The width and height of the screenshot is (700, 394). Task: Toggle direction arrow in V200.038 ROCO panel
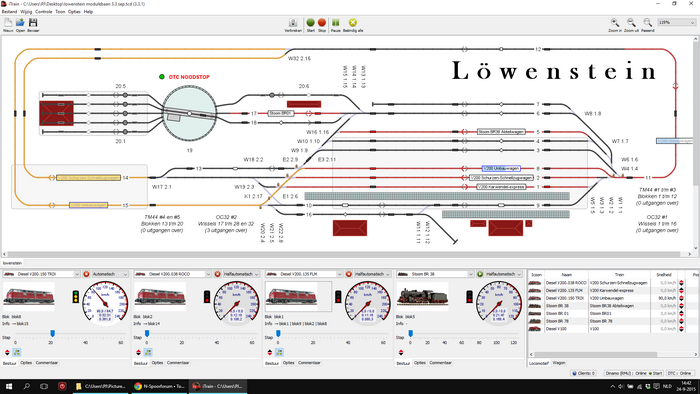tap(138, 352)
